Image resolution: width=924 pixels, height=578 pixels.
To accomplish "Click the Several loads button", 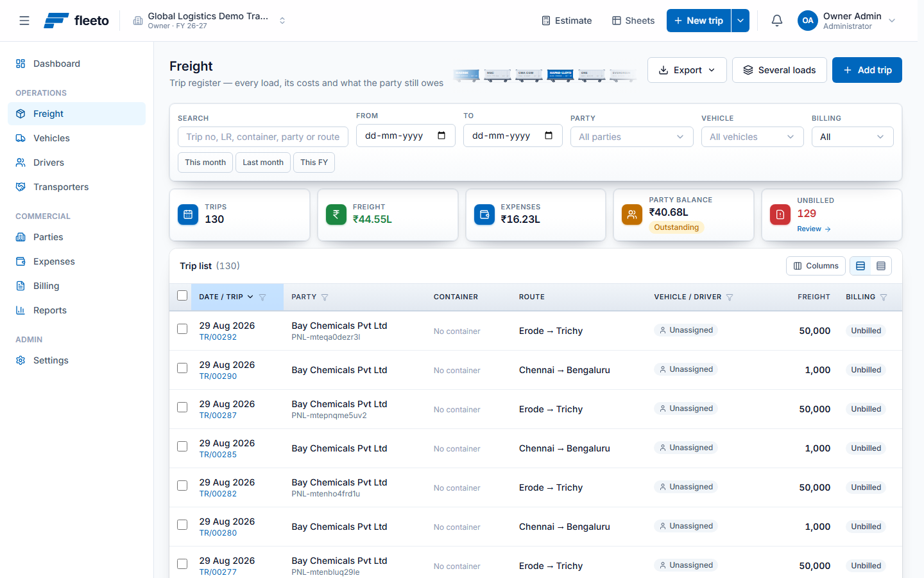I will (x=779, y=70).
